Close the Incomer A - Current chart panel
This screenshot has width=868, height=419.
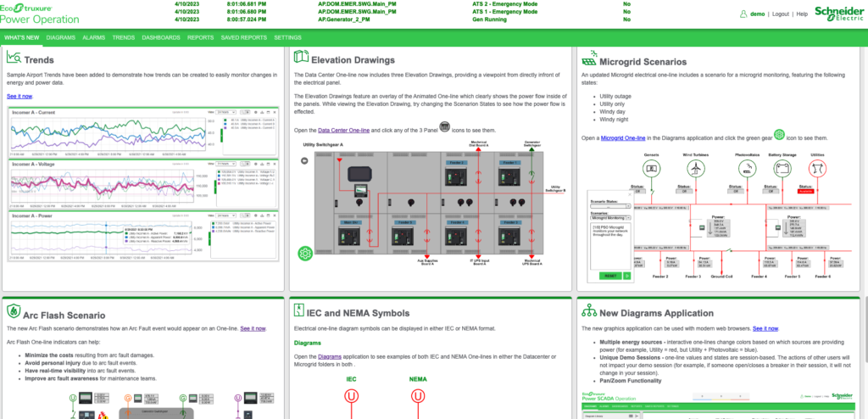point(276,112)
